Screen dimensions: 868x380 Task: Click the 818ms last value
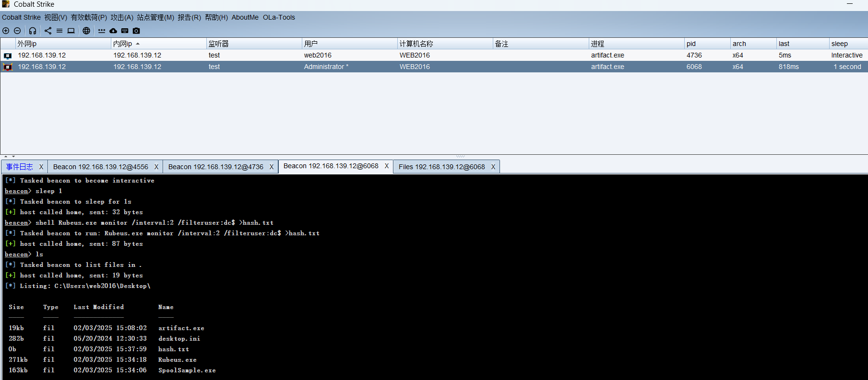pyautogui.click(x=789, y=67)
